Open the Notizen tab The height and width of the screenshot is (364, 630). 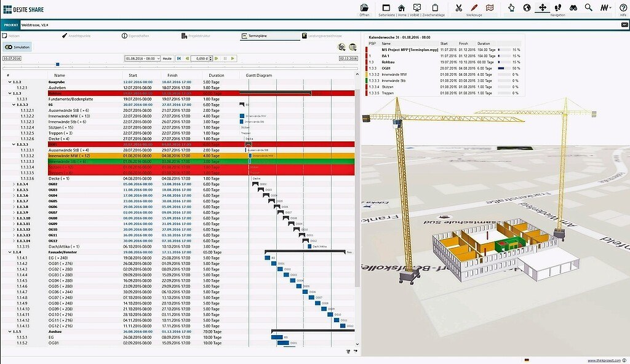coord(11,36)
